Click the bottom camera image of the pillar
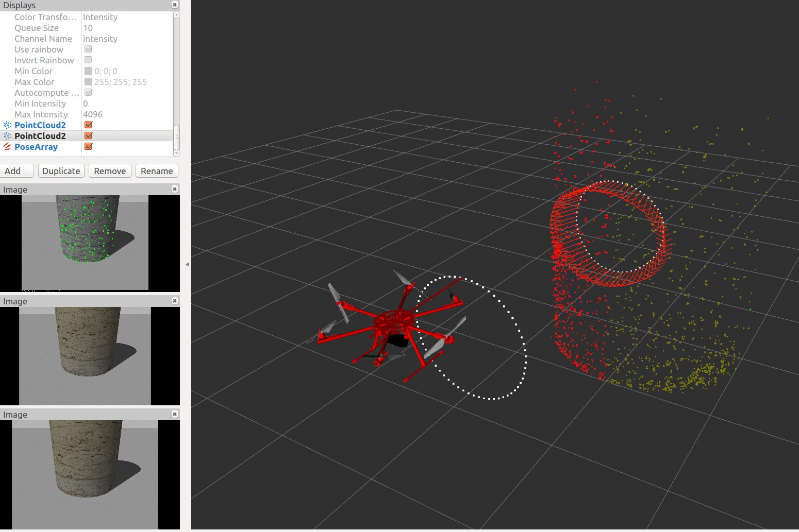 click(85, 474)
